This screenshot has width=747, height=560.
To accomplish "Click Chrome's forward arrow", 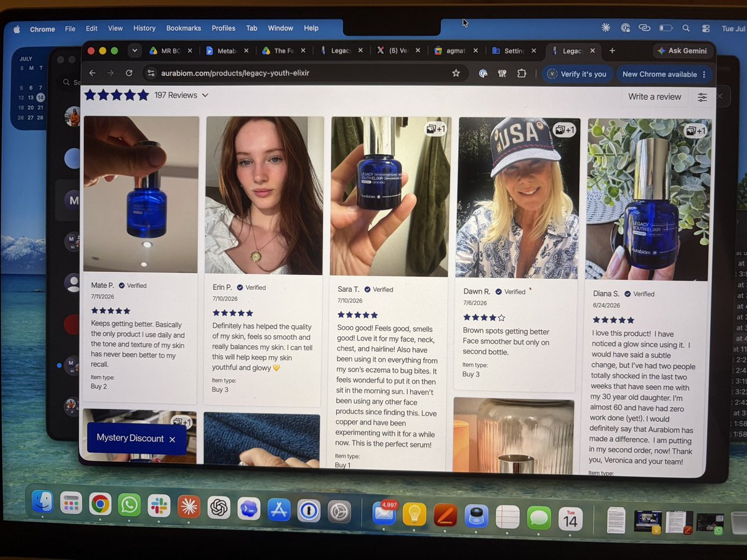I will pyautogui.click(x=110, y=73).
